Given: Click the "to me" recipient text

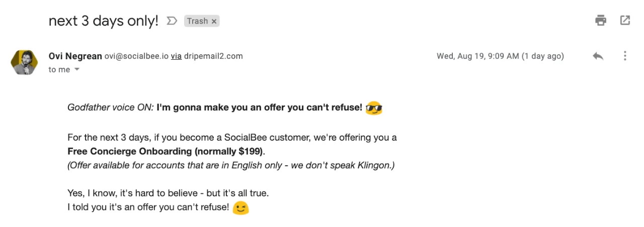Looking at the screenshot, I should coord(59,70).
